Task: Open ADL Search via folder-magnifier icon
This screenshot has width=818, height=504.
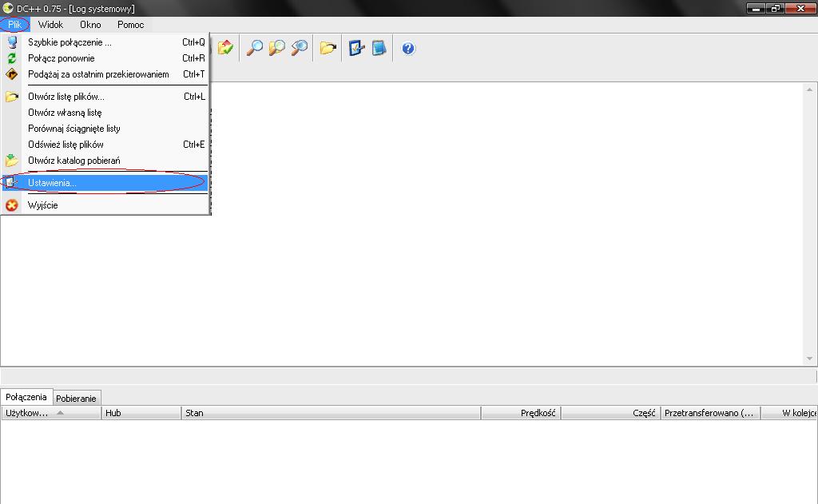Action: [277, 48]
